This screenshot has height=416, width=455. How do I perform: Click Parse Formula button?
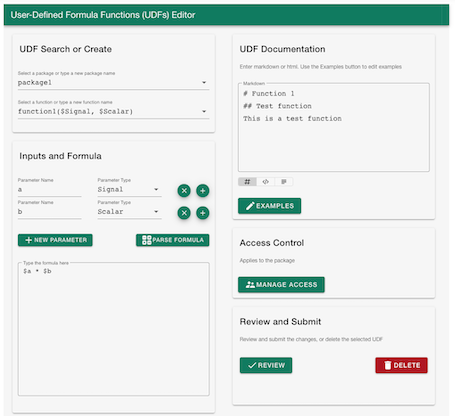[x=173, y=240]
